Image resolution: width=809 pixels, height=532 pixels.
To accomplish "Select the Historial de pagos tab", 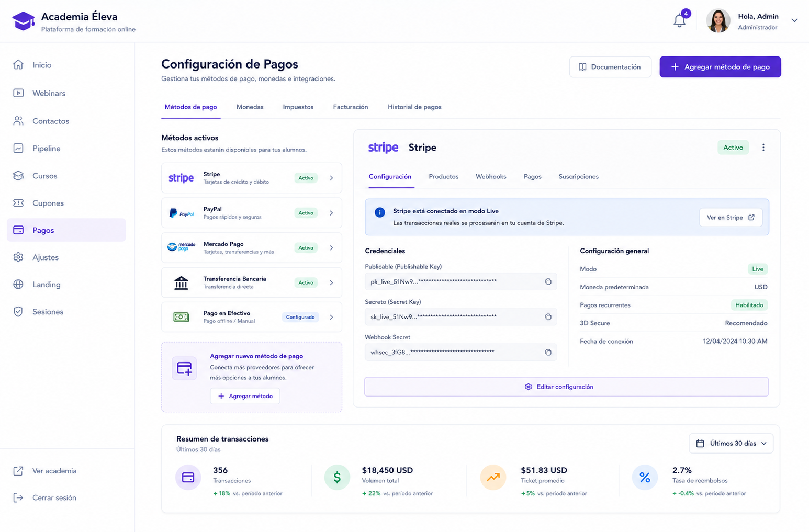I will [x=414, y=107].
